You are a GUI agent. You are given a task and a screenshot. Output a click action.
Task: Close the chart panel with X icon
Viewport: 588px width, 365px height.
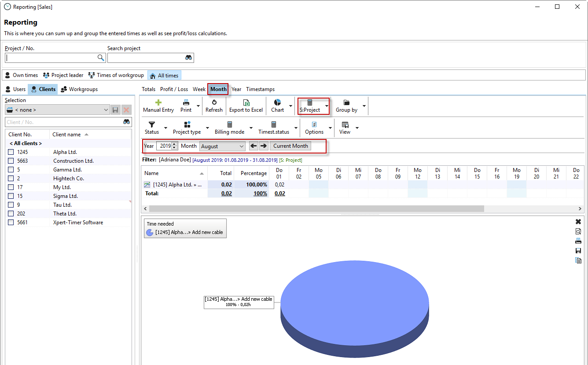point(578,222)
